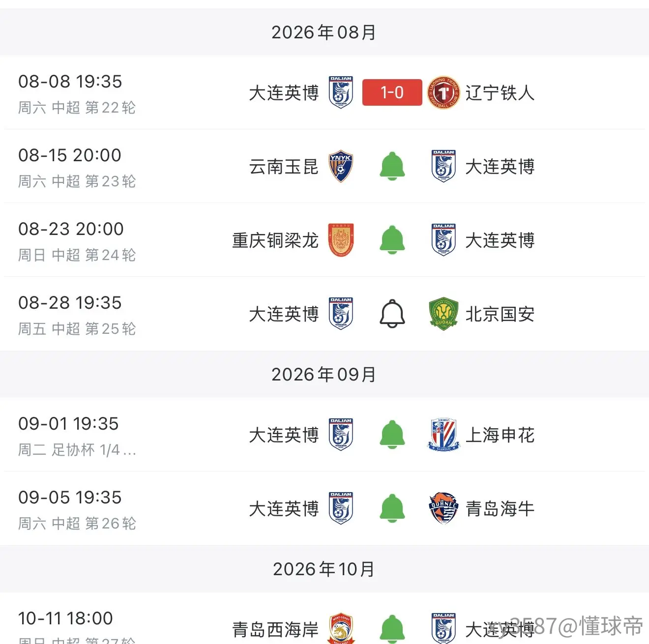Screen dimensions: 649x644
Task: Enable the reminder bell for 北京国安 match
Action: click(392, 314)
